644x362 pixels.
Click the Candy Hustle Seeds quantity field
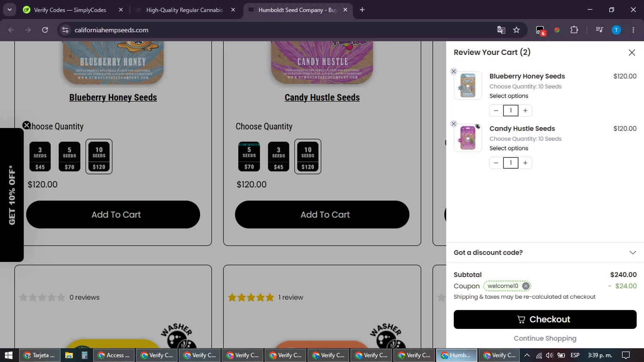pos(510,163)
